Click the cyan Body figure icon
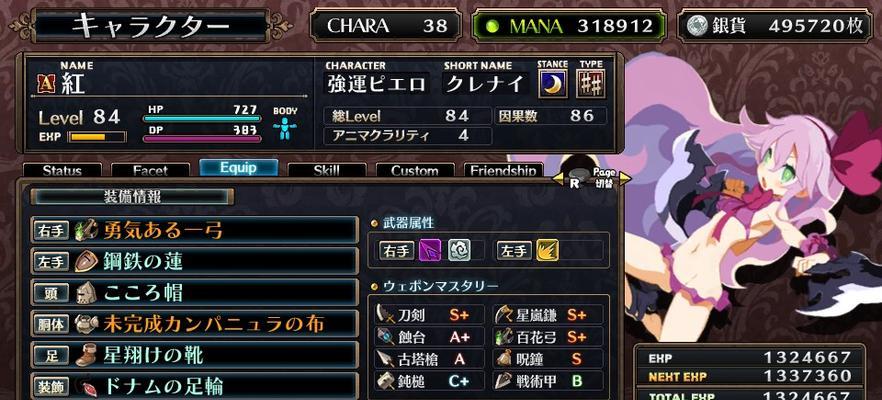The width and height of the screenshot is (882, 400). click(285, 129)
